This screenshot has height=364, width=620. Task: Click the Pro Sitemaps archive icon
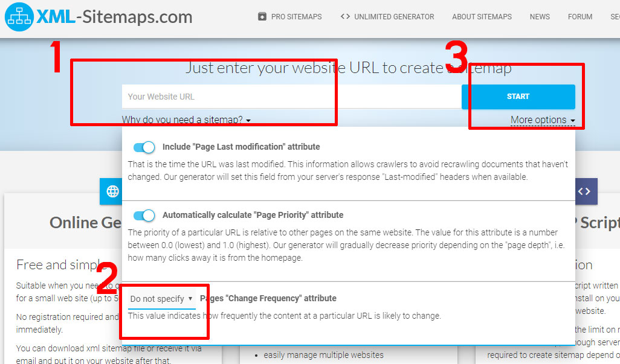(262, 16)
